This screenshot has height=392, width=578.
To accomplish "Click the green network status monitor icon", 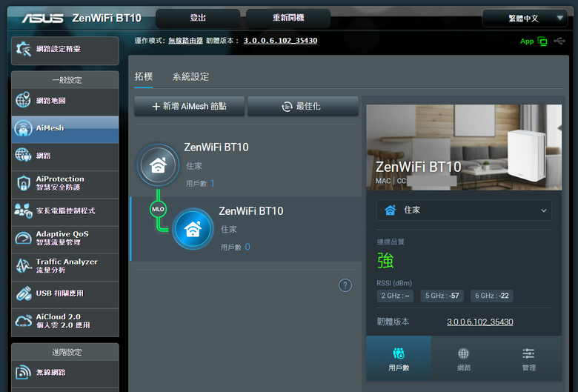I will tap(542, 41).
